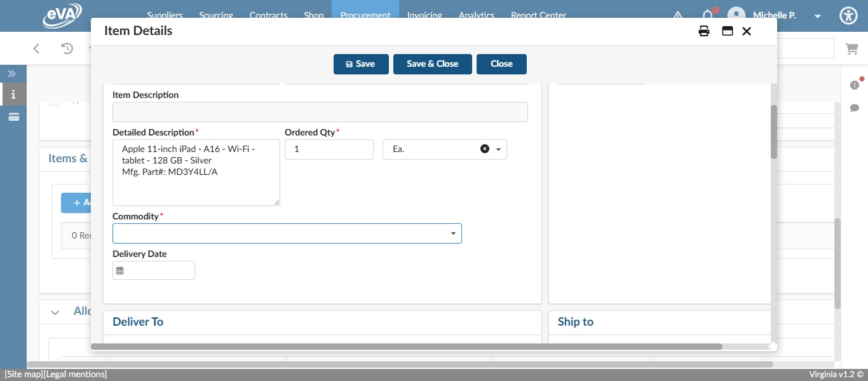
Task: Open the Delivery Date calendar picker
Action: 120,270
